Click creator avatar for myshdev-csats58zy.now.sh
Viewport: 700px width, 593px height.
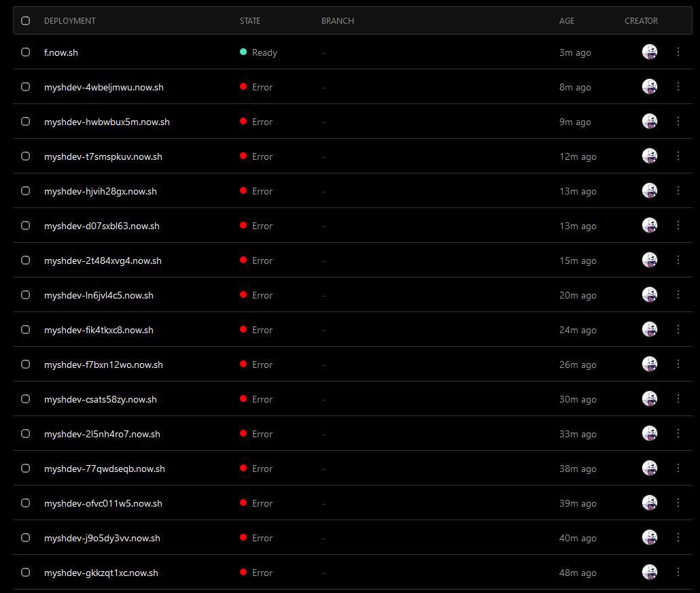pos(650,399)
